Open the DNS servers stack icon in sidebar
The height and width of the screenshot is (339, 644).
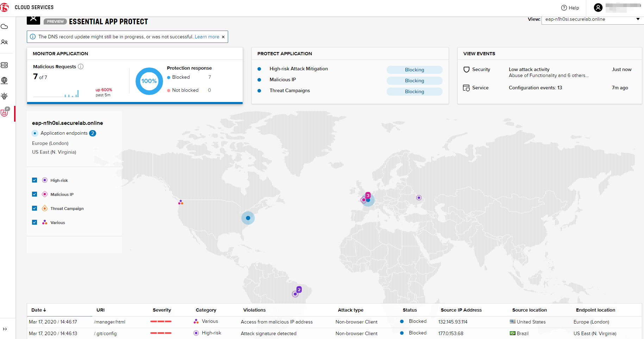click(x=5, y=65)
